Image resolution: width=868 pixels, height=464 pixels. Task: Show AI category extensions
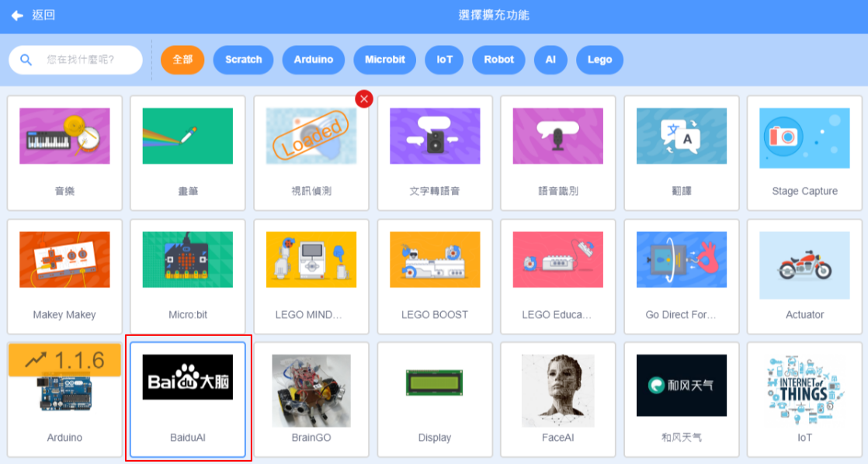coord(550,60)
